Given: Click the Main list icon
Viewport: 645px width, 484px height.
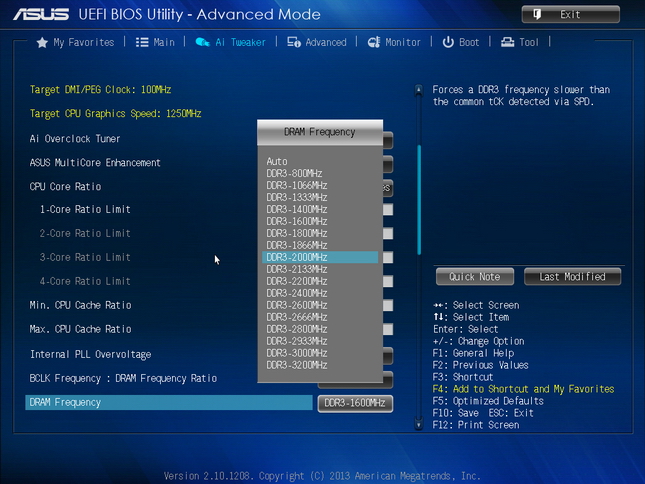Looking at the screenshot, I should tap(142, 42).
